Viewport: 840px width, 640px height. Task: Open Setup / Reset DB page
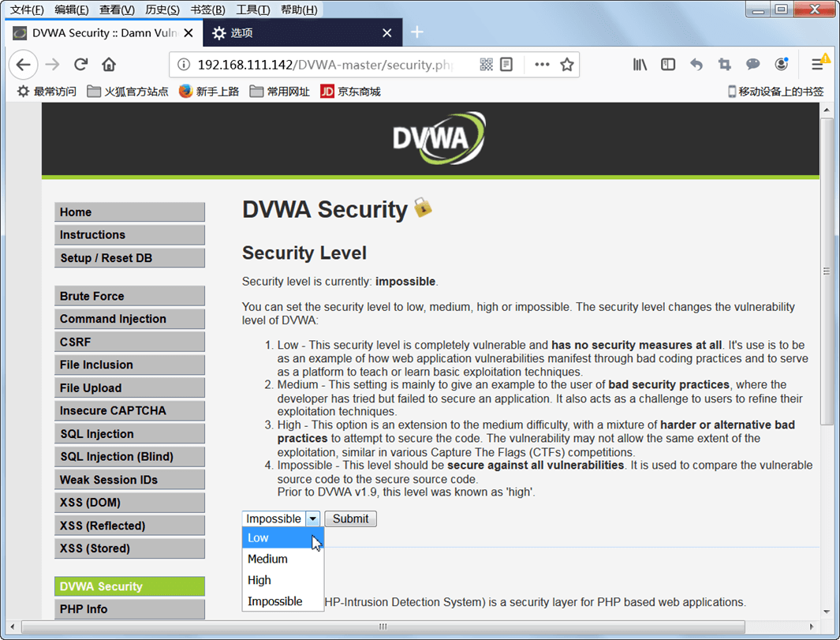coord(129,258)
